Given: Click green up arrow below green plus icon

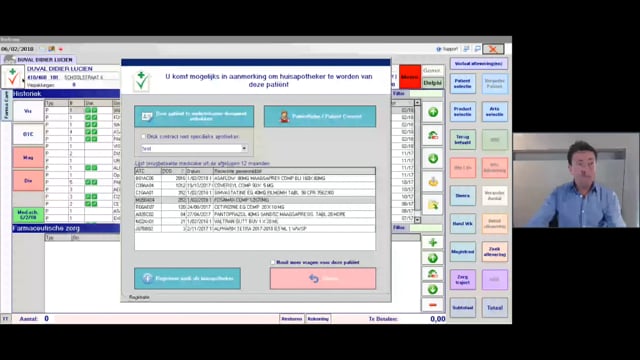Looking at the screenshot, I should pyautogui.click(x=433, y=258).
